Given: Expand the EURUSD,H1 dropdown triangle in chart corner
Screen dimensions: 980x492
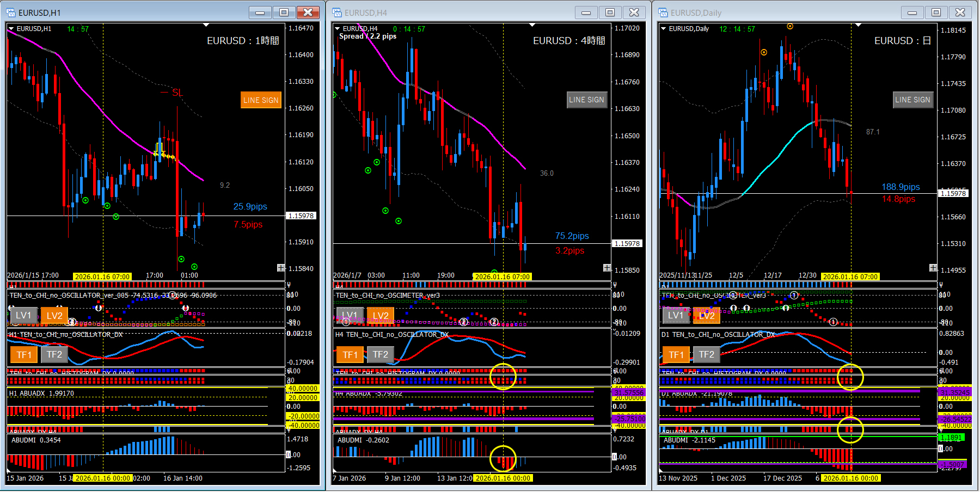Looking at the screenshot, I should coord(11,29).
